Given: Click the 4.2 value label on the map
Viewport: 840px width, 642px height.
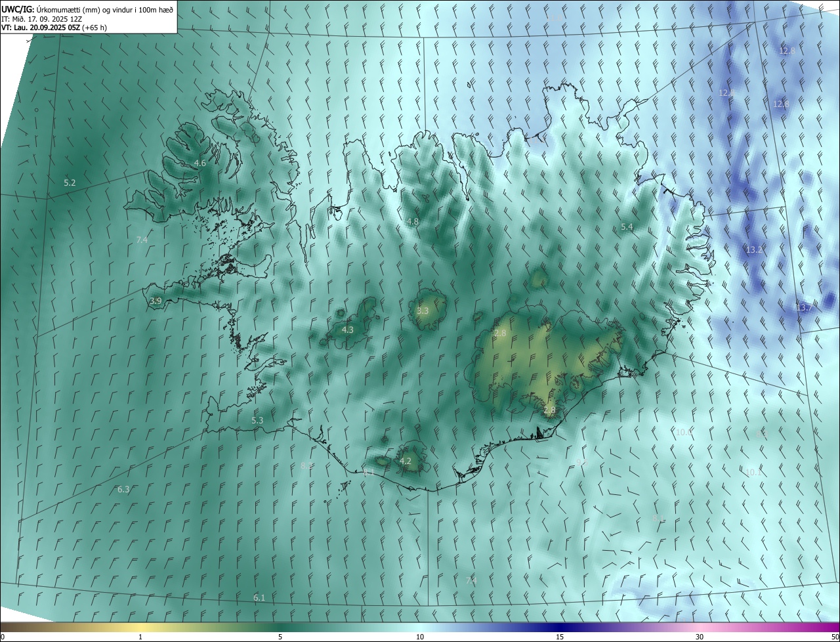Looking at the screenshot, I should [x=406, y=461].
